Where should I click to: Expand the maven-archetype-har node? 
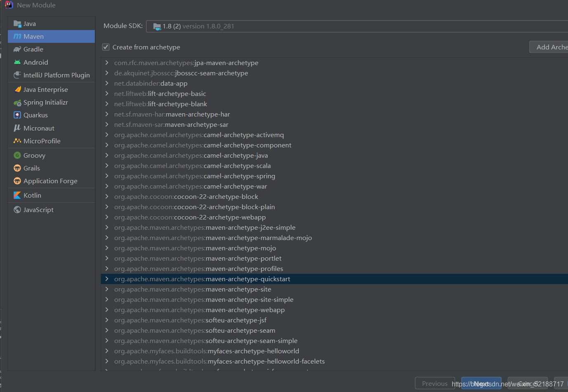coord(107,114)
